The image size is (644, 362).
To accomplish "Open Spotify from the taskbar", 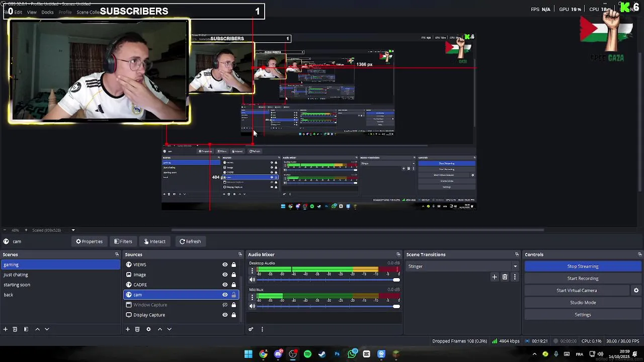I will (x=307, y=354).
